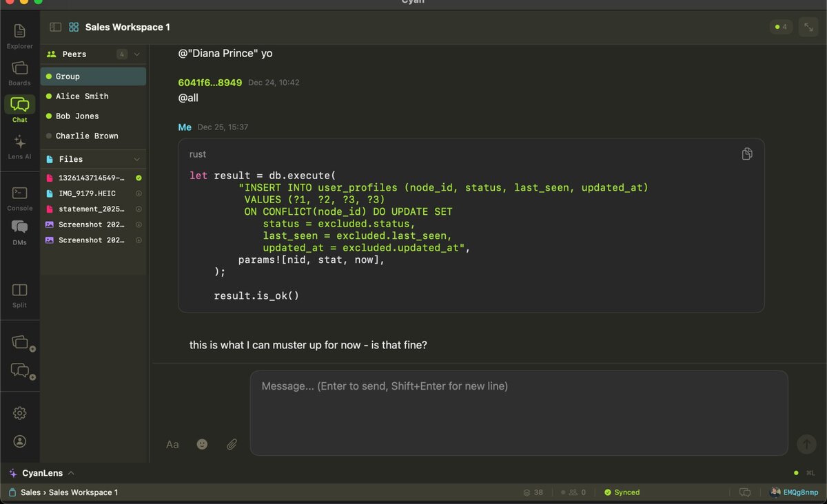The width and height of the screenshot is (827, 504).
Task: Attach a file with the paperclip icon
Action: [x=232, y=444]
